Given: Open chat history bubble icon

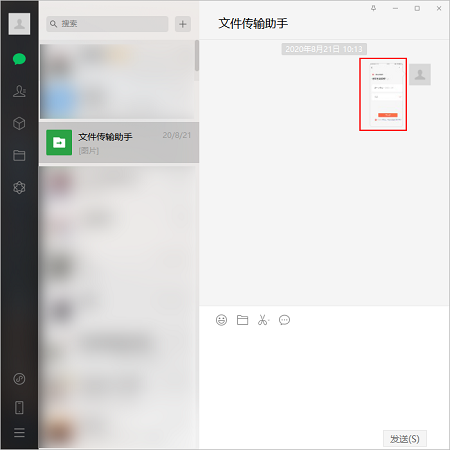Looking at the screenshot, I should point(284,320).
